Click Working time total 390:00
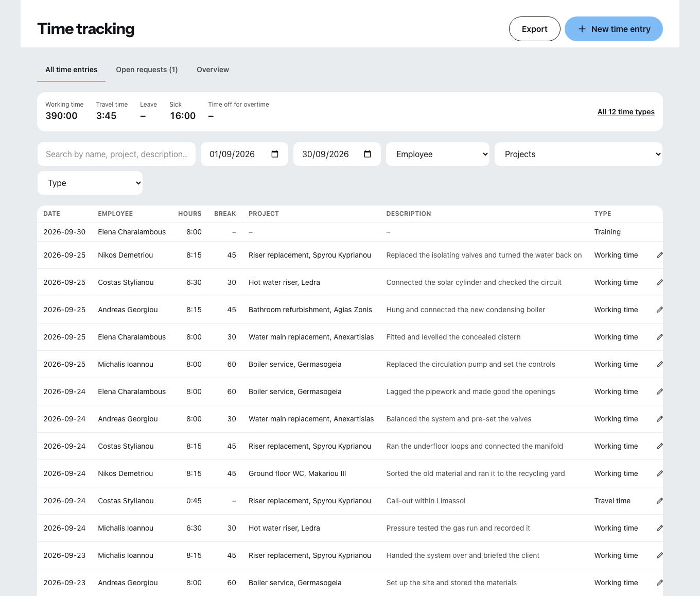 point(61,116)
